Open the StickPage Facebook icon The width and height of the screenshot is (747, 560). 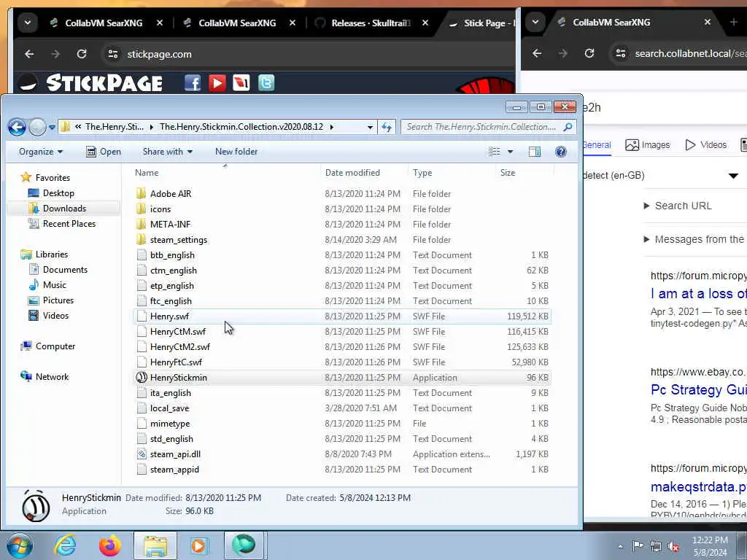[193, 83]
